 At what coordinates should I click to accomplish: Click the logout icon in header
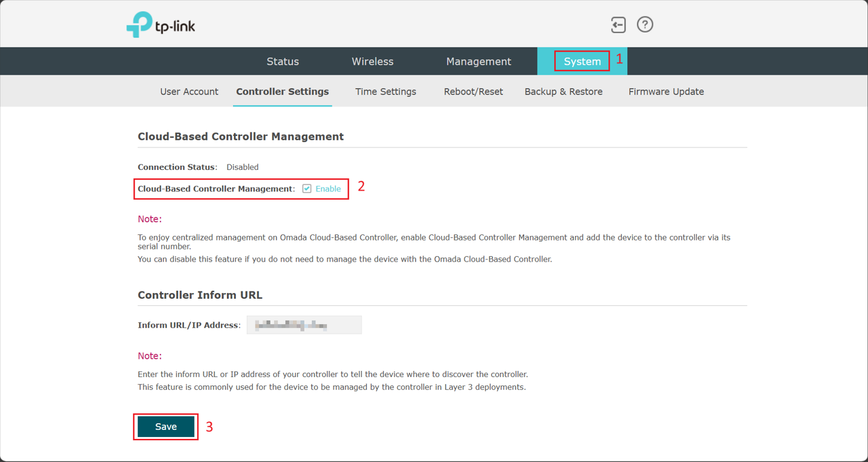point(617,25)
